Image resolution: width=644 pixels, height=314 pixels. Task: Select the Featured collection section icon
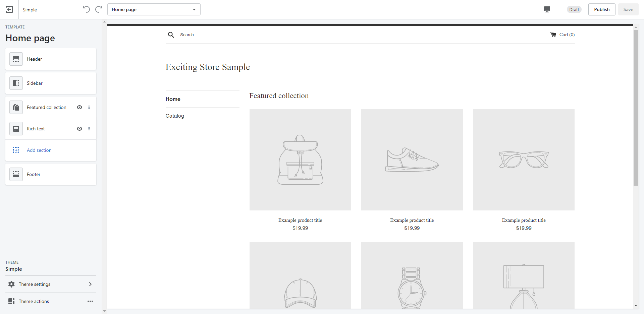16,107
